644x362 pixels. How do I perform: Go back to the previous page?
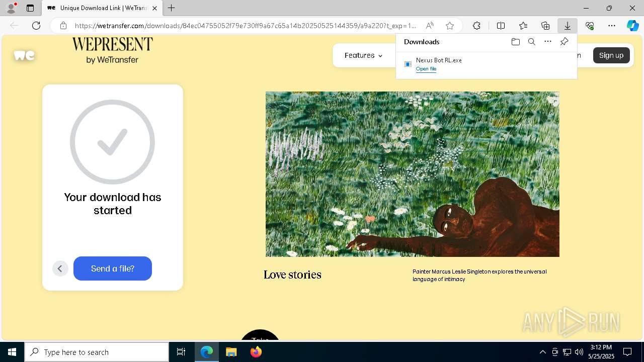[x=14, y=26]
